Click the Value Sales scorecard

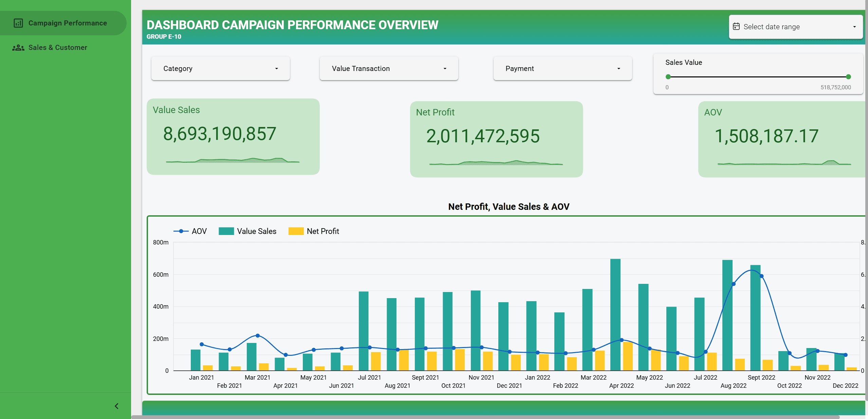pos(233,136)
